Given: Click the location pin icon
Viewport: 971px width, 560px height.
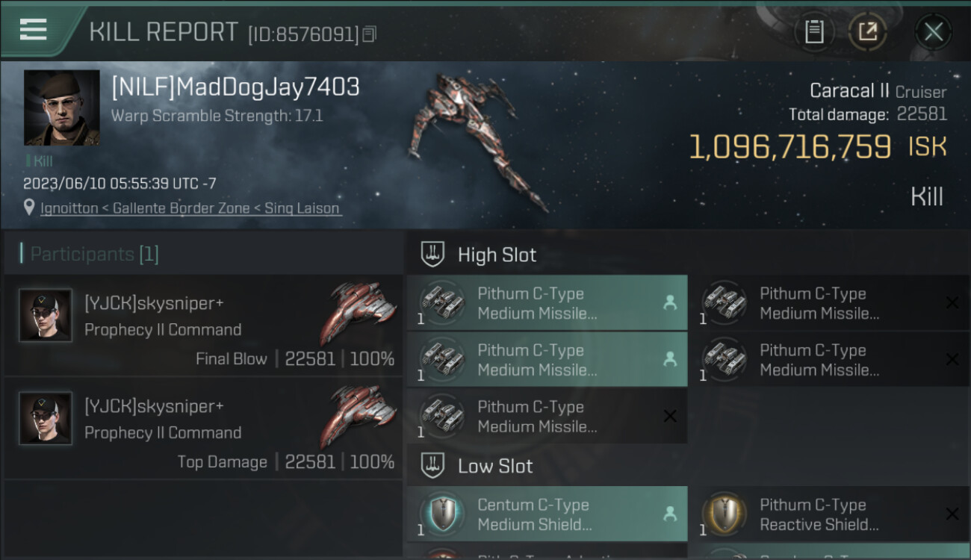Looking at the screenshot, I should [x=30, y=208].
